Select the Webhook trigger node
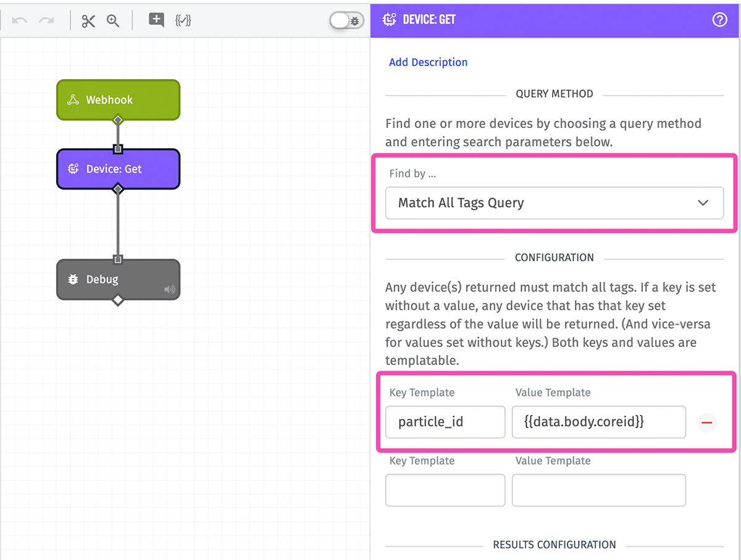The image size is (741, 560). pos(118,99)
